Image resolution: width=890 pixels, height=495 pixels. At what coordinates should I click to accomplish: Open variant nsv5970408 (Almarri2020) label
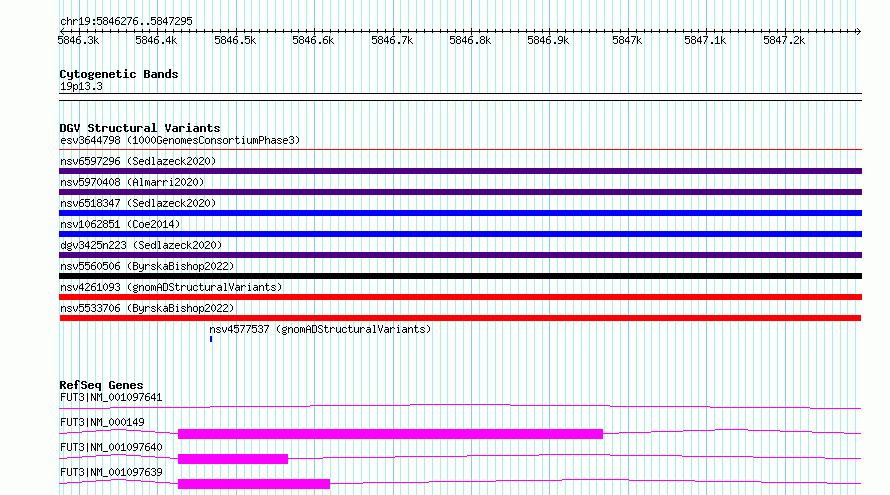[x=132, y=182]
